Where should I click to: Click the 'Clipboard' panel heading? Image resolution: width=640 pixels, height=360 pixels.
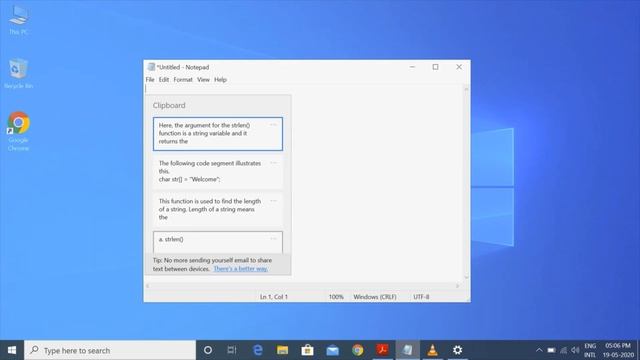coord(169,105)
